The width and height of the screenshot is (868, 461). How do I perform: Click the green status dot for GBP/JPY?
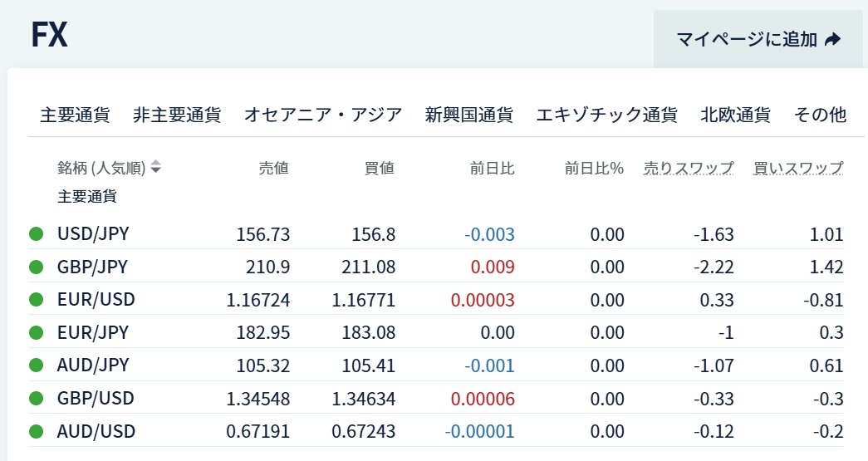point(36,267)
